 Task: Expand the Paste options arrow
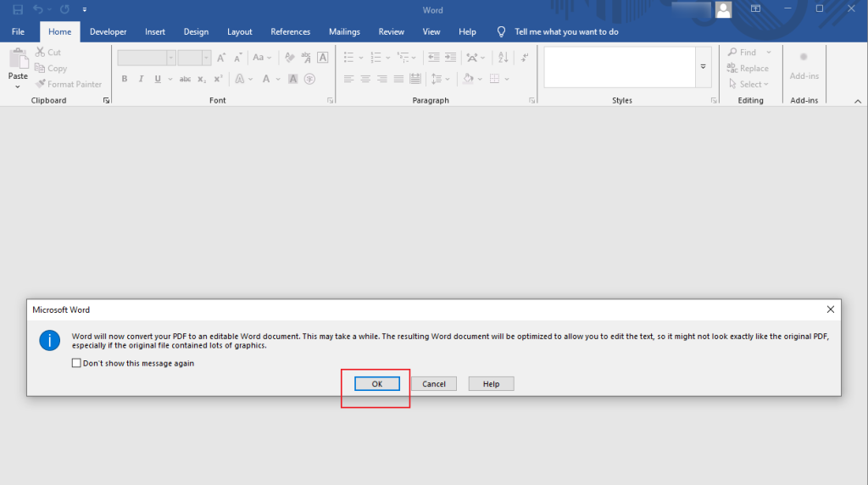pyautogui.click(x=18, y=86)
